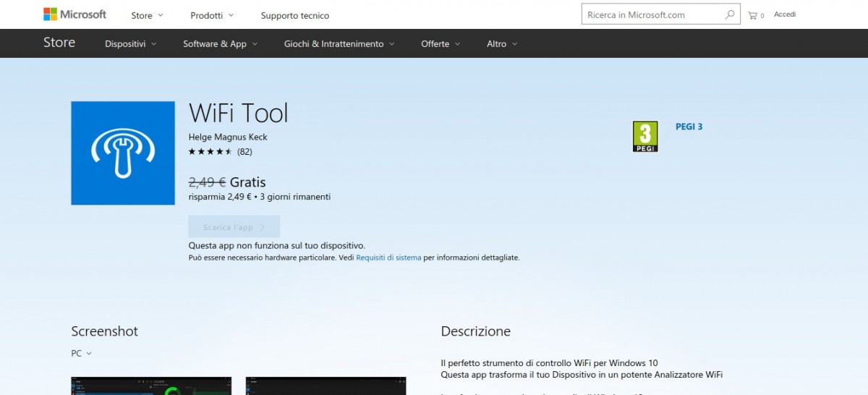
Task: Open the Software & App menu
Action: [220, 44]
